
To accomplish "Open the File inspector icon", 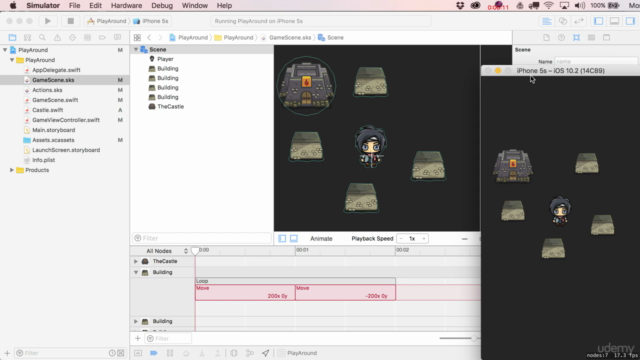I will tap(546, 38).
